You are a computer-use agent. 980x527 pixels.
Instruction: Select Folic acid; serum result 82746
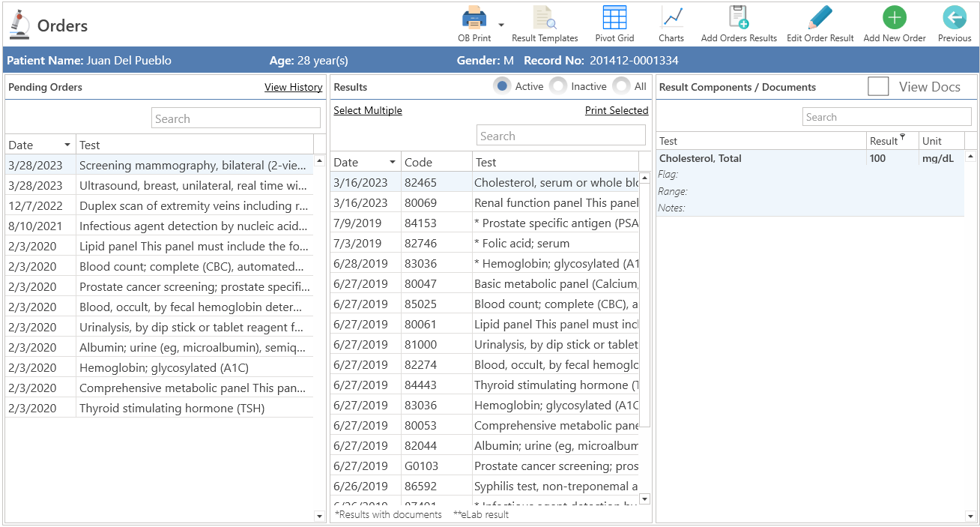[x=485, y=243]
